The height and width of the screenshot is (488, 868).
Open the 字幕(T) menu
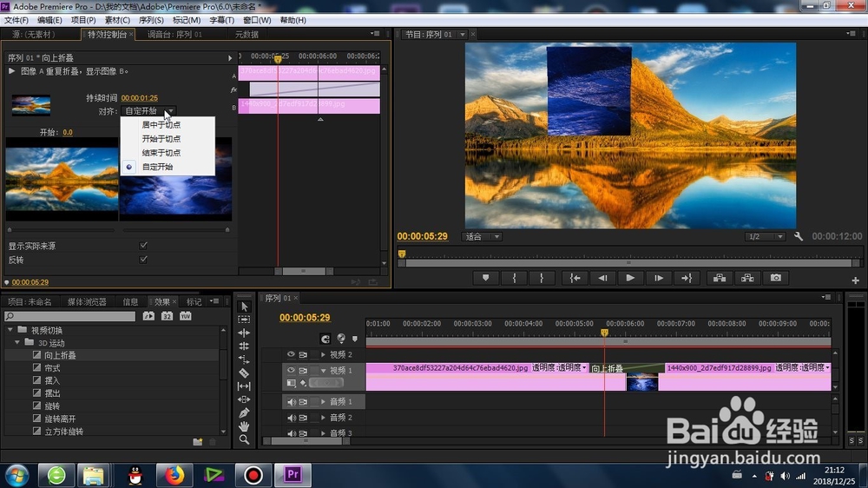pyautogui.click(x=221, y=20)
